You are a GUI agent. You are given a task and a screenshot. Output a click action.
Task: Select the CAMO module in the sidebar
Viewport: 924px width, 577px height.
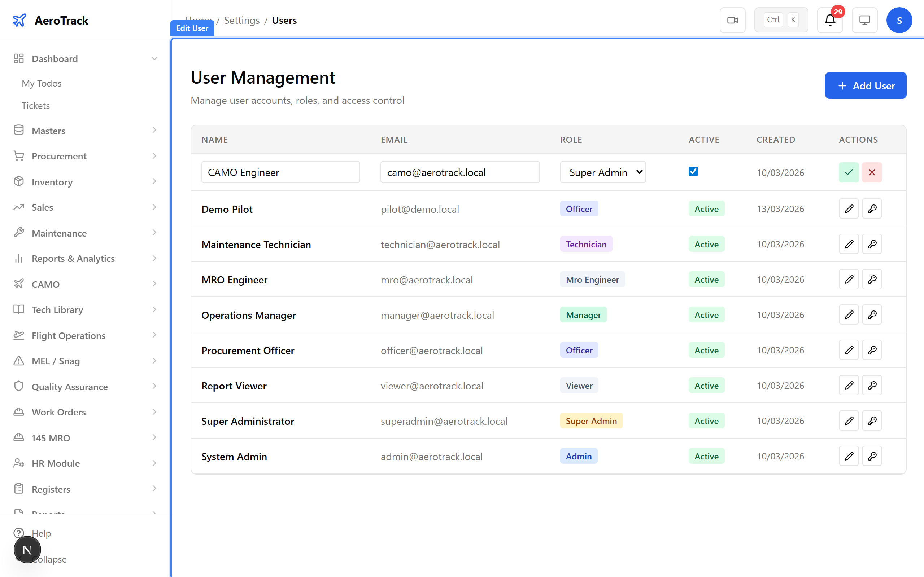(x=45, y=284)
